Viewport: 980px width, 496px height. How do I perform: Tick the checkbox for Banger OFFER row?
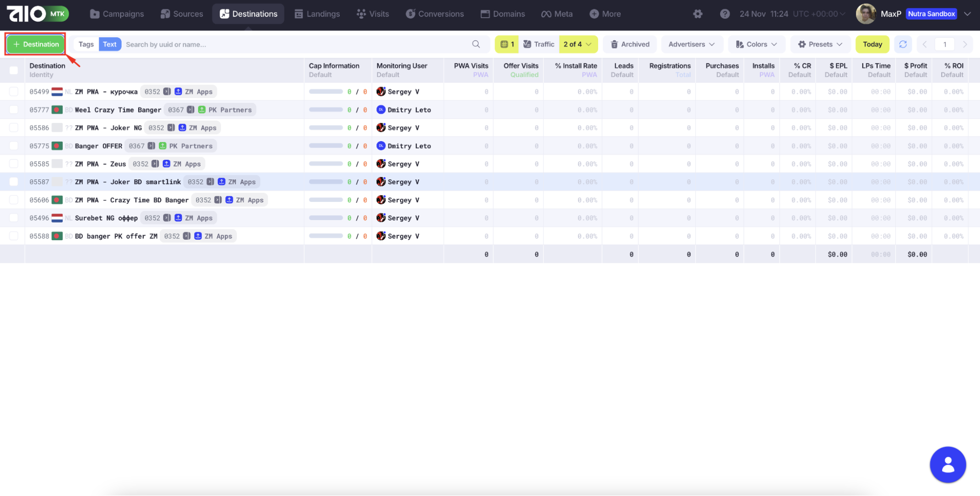14,146
